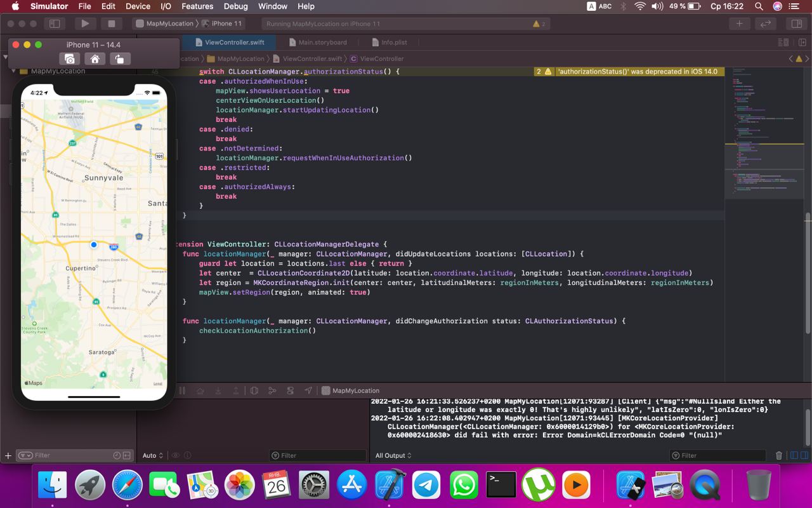Image resolution: width=812 pixels, height=508 pixels.
Task: Toggle recent files filter clock icon
Action: coord(117,455)
